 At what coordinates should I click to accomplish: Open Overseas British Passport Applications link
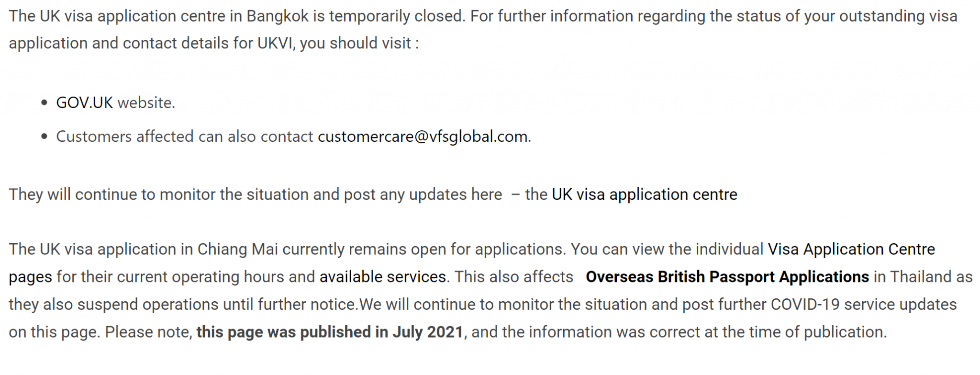click(x=727, y=277)
